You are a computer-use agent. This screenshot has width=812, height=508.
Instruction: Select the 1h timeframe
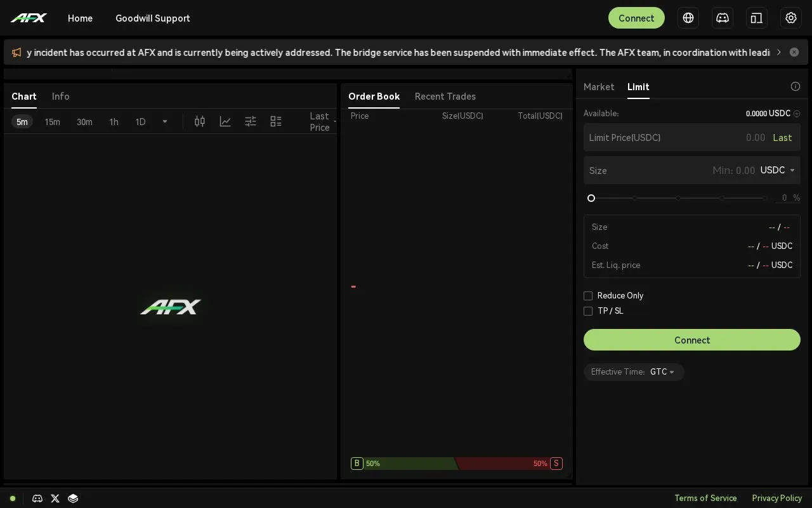click(114, 122)
